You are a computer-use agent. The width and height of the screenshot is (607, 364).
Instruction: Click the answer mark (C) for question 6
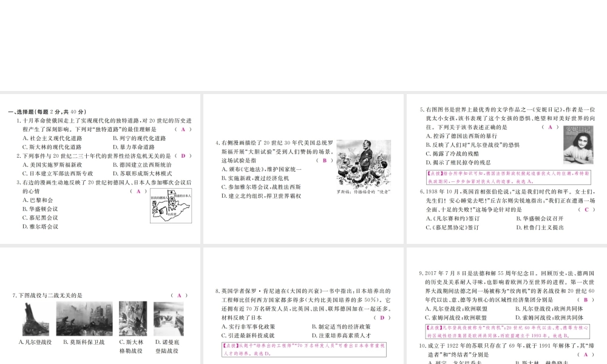pyautogui.click(x=586, y=210)
